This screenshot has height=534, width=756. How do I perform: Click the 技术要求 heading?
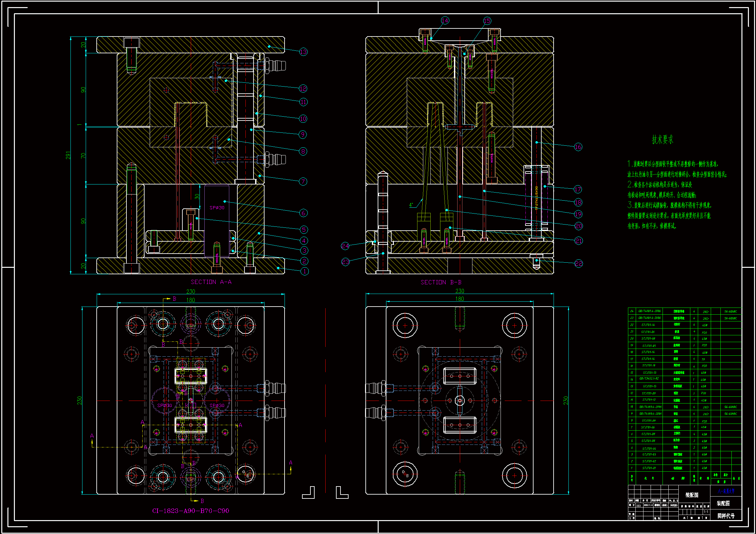pos(663,140)
